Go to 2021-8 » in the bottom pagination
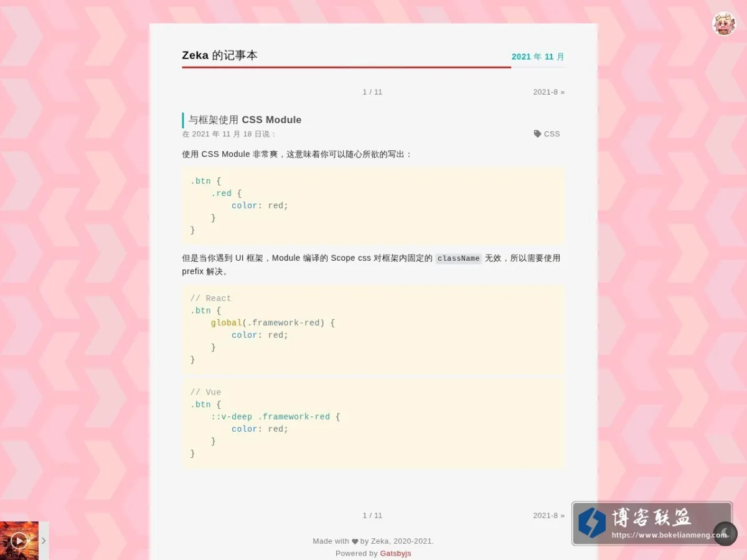 pyautogui.click(x=548, y=515)
